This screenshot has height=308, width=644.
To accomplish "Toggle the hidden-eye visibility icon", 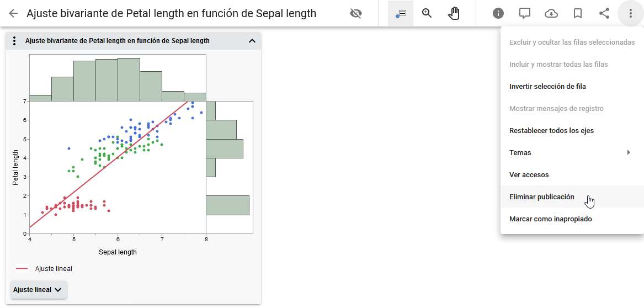I will [x=356, y=13].
